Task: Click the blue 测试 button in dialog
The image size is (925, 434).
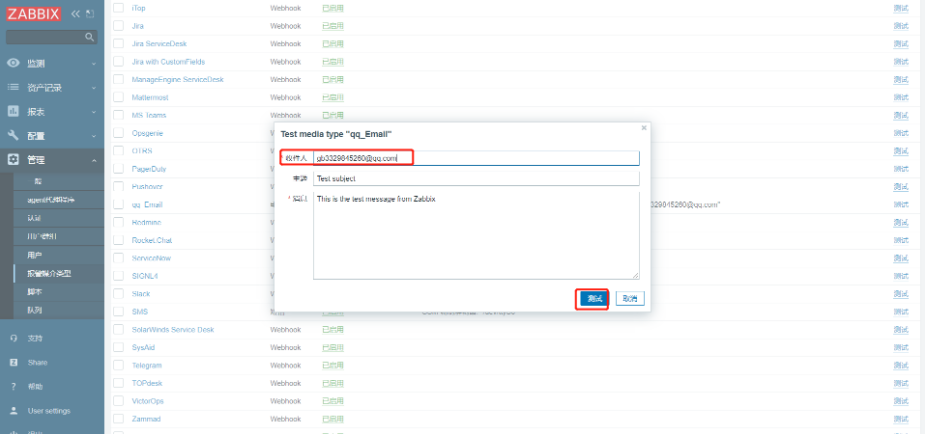Action: 593,299
